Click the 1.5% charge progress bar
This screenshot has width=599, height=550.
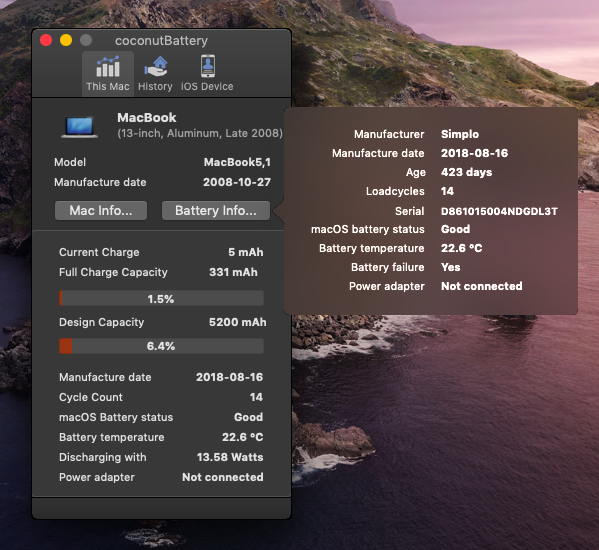(161, 298)
